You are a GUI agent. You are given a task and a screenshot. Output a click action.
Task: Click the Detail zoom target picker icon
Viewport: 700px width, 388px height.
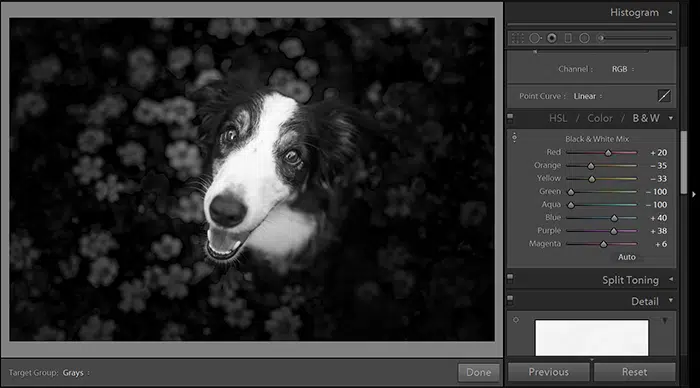[516, 320]
